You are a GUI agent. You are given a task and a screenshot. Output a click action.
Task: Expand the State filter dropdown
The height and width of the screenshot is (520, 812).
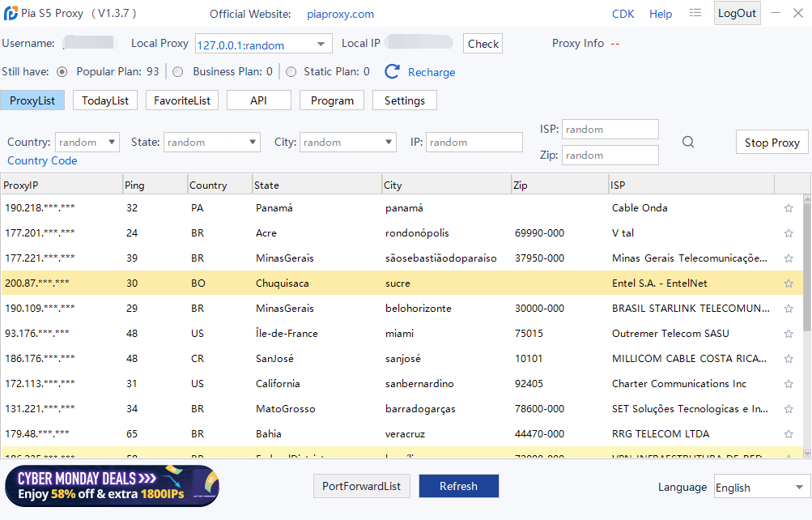click(253, 142)
